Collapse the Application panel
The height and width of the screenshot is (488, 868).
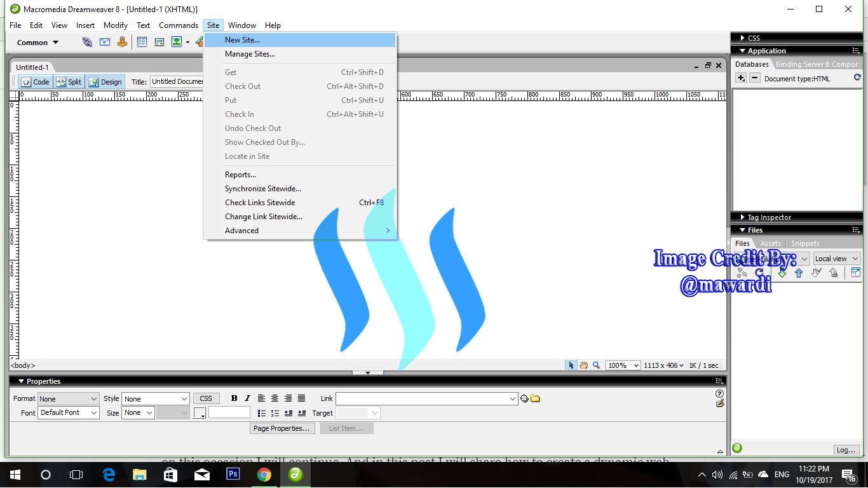click(x=742, y=51)
